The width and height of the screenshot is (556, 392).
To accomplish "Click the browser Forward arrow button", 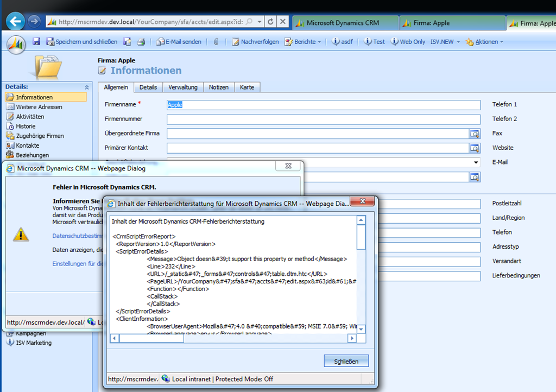I will pyautogui.click(x=34, y=22).
